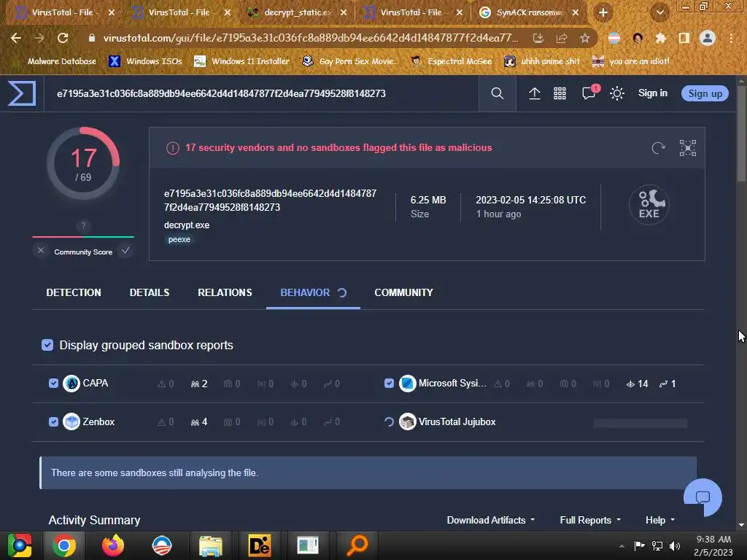Open the Espectral McGee bookmark
This screenshot has width=747, height=560.
[x=451, y=61]
